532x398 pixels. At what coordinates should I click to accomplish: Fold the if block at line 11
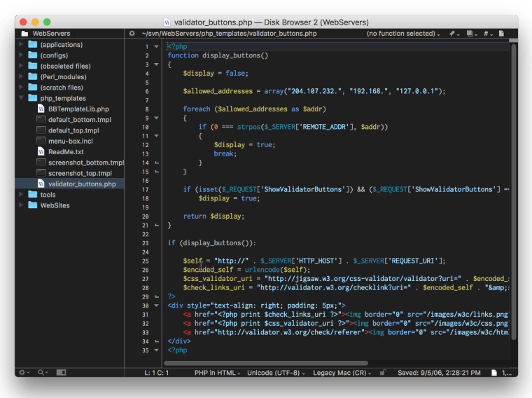[x=156, y=136]
